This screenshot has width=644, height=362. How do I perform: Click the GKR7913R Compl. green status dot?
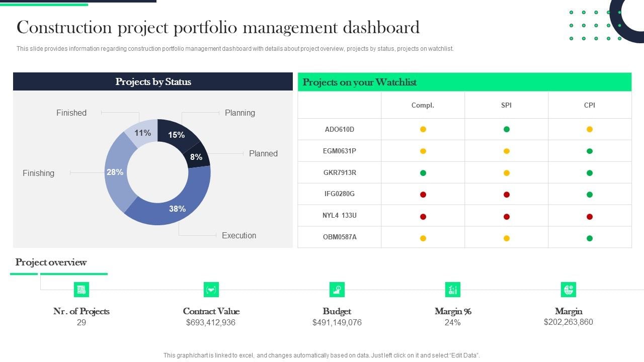(423, 173)
